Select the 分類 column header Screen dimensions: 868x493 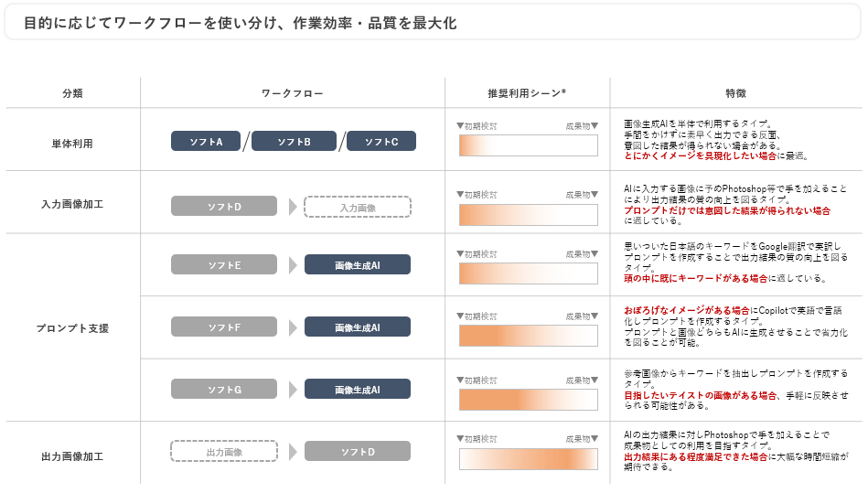[72, 93]
